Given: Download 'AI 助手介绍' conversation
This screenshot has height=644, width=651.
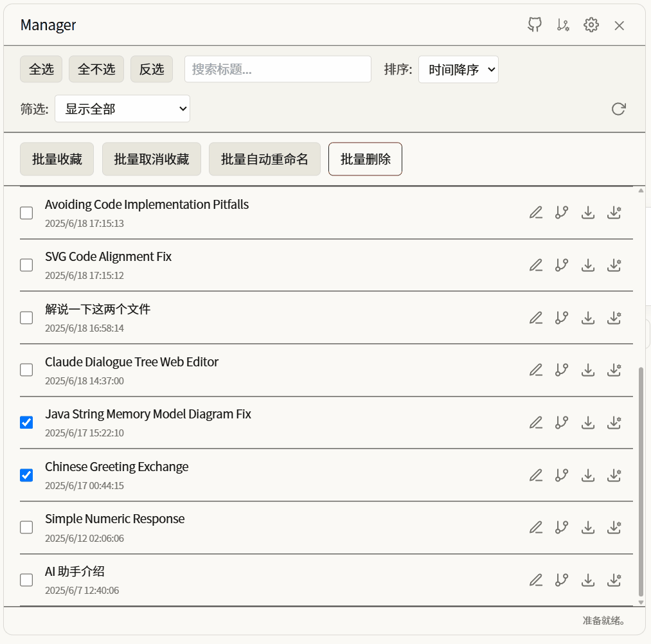Looking at the screenshot, I should (x=588, y=580).
